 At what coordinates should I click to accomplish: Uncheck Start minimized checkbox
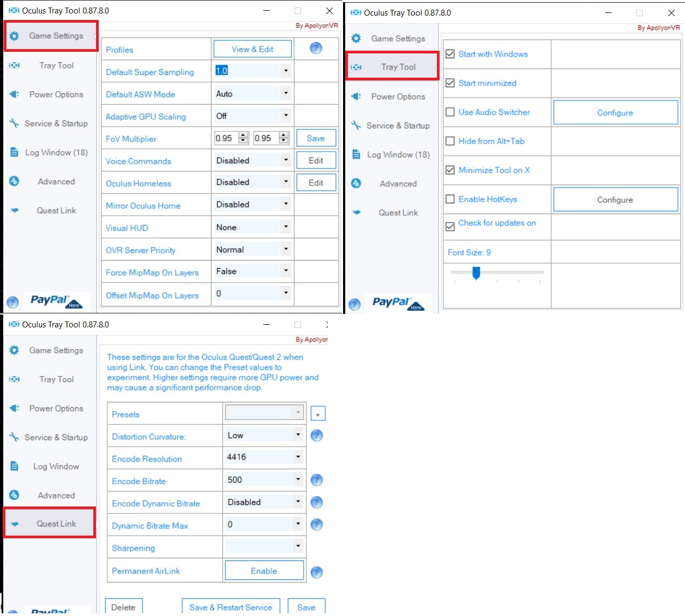450,83
